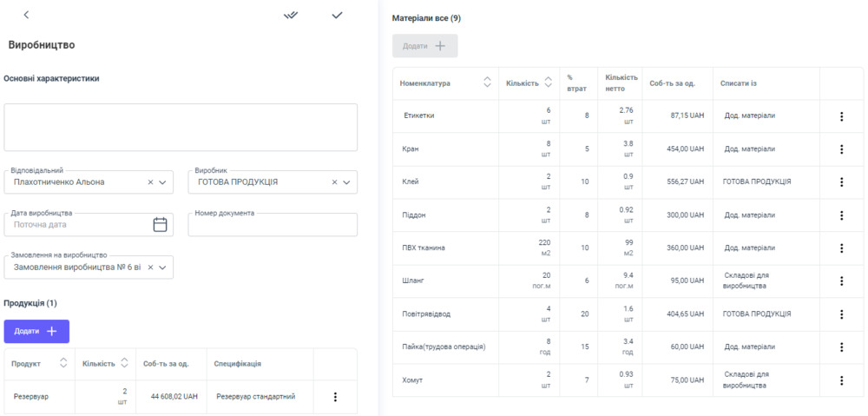This screenshot has width=868, height=416.
Task: Click the Номер документа input field
Action: point(273,225)
